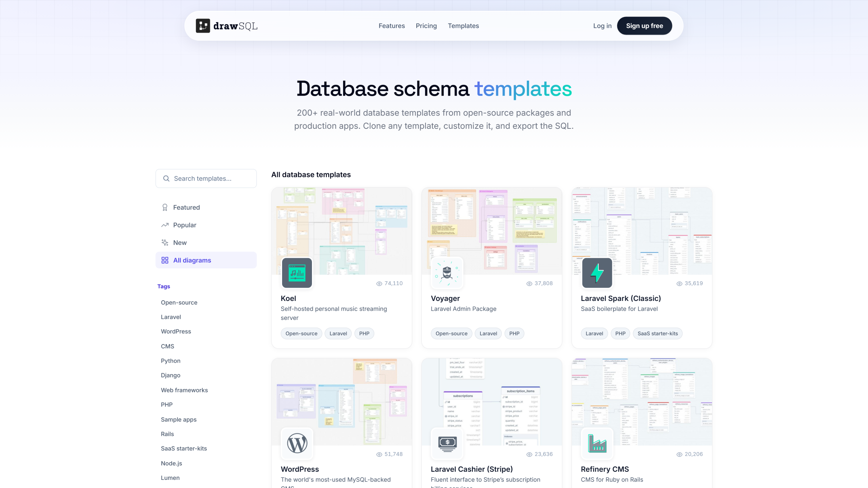868x488 pixels.
Task: Click the SaaS starter-kits pill on Spark card
Action: (x=657, y=333)
